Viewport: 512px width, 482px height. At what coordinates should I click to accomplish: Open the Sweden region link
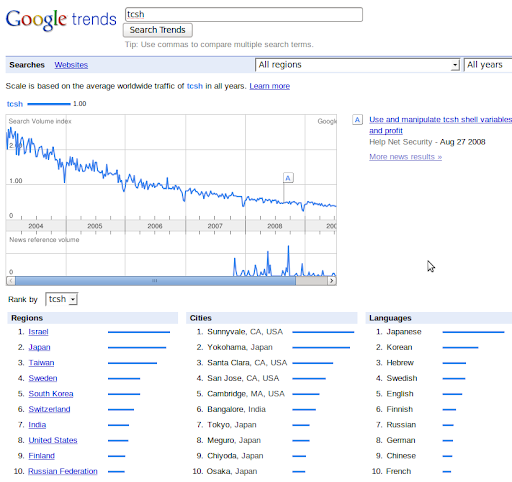point(43,378)
